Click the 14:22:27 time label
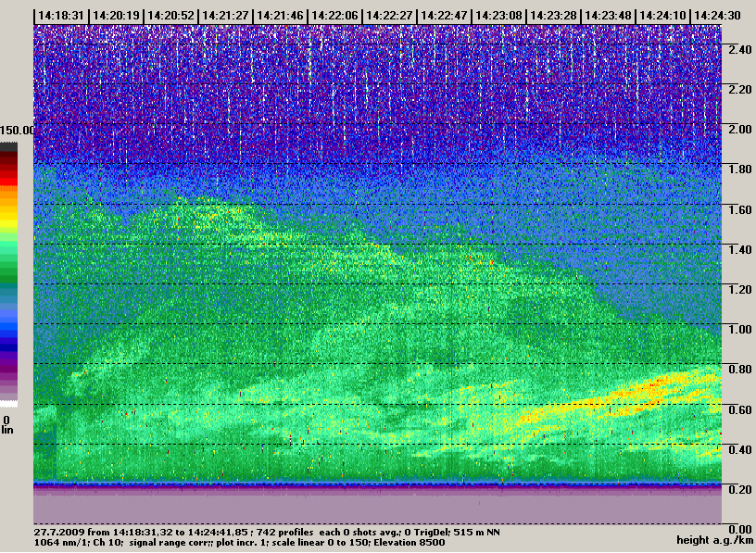 point(389,16)
